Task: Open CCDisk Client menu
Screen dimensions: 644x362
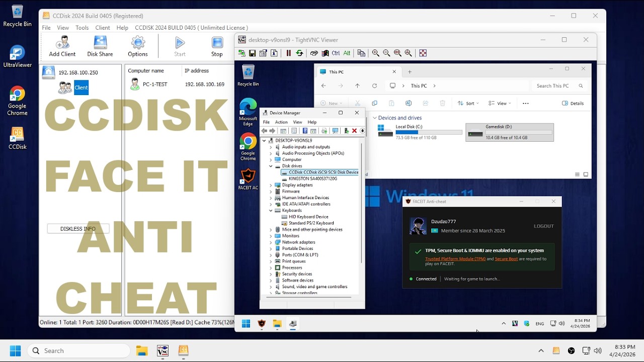Action: 103,28
